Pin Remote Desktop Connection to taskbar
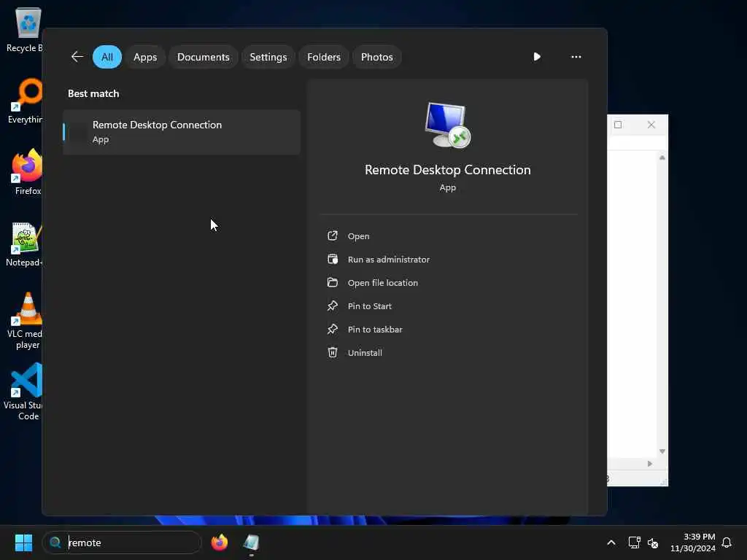 (x=375, y=330)
